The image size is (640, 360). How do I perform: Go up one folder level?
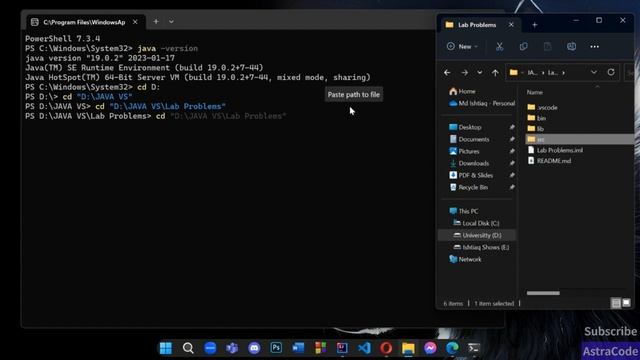pyautogui.click(x=495, y=73)
